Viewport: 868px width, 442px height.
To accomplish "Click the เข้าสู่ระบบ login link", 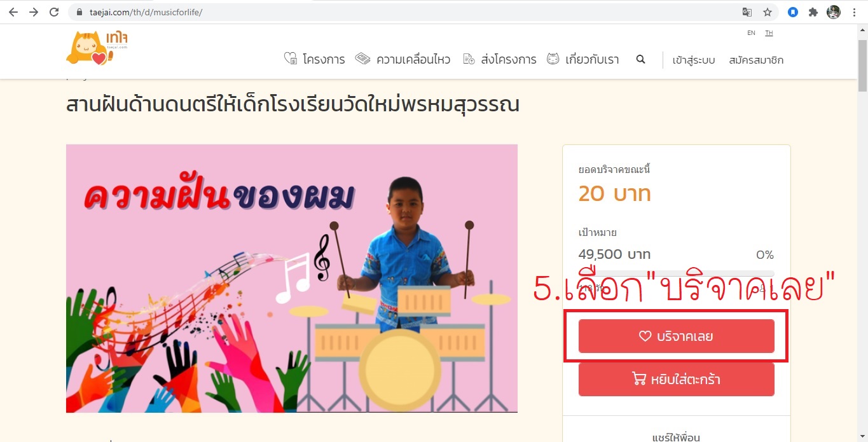I will pos(694,60).
